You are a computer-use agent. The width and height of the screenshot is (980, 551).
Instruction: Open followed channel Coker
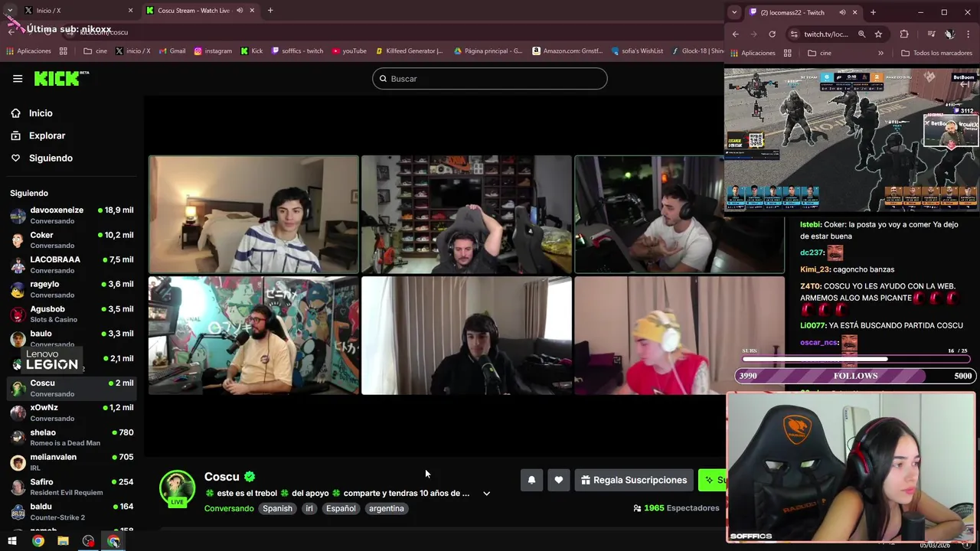[72, 240]
